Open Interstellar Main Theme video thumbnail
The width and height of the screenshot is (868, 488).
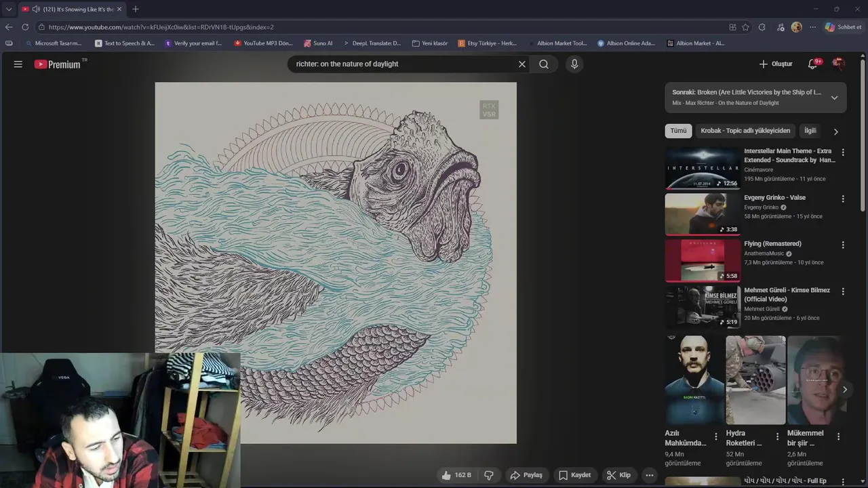pos(703,168)
